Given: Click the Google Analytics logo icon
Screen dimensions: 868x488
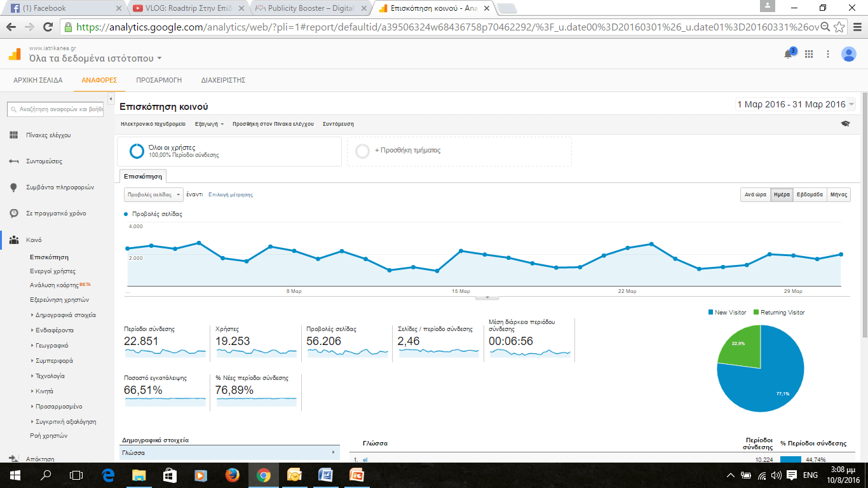Looking at the screenshot, I should [15, 55].
